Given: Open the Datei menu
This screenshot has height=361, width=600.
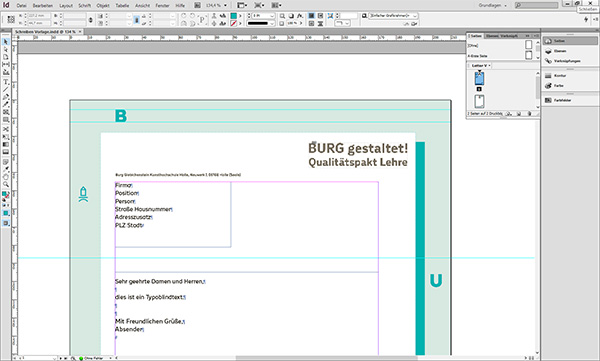Looking at the screenshot, I should [21, 6].
